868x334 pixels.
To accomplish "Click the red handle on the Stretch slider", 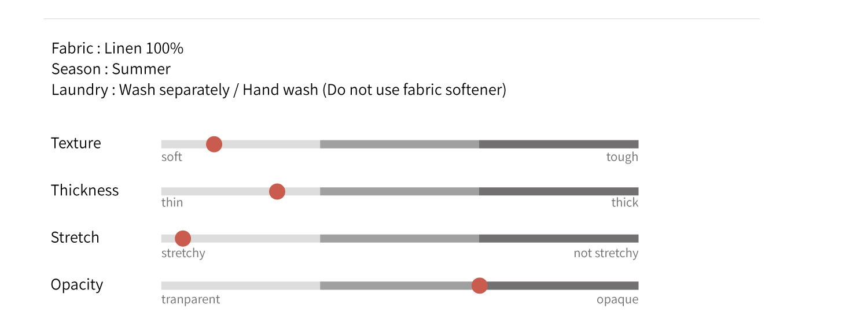I will [x=183, y=238].
